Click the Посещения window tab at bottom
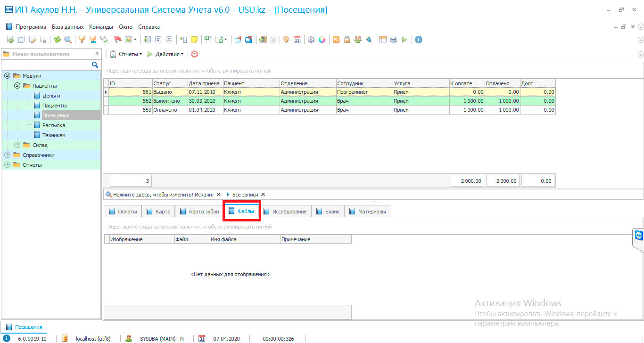 (25, 327)
